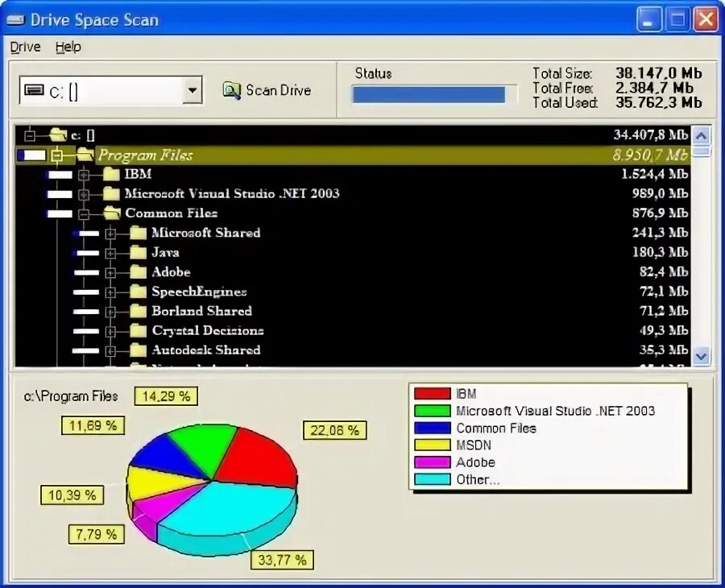Click the tree scrollbar down arrow
This screenshot has width=725, height=588.
702,356
